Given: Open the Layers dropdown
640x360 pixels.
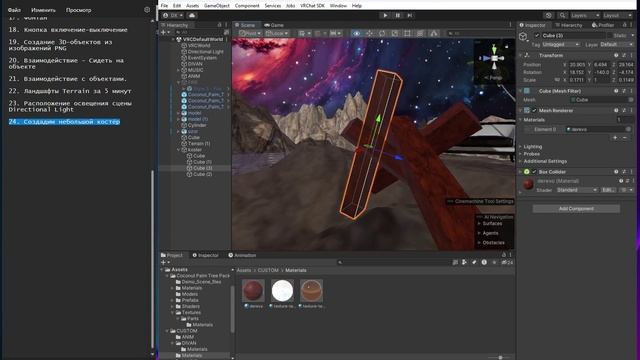Looking at the screenshot, I should (584, 16).
